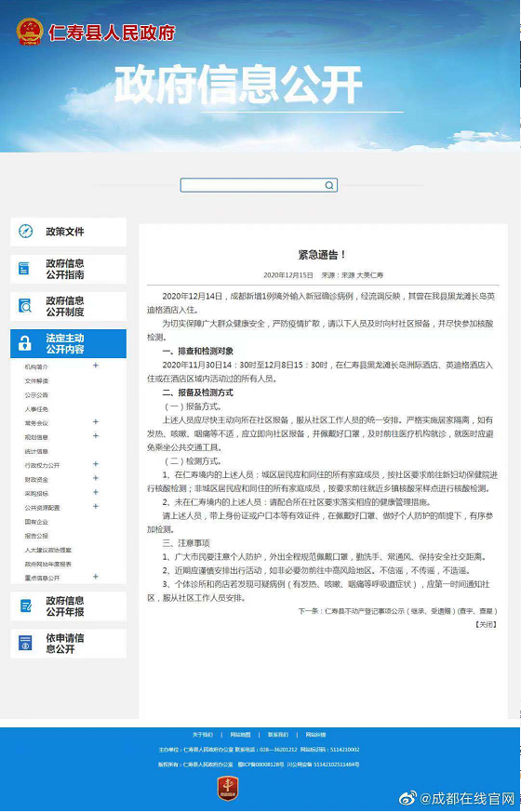Screen dimensions: 521x812
Task: Open 规划信息 in sidebar list
Action: (35, 437)
